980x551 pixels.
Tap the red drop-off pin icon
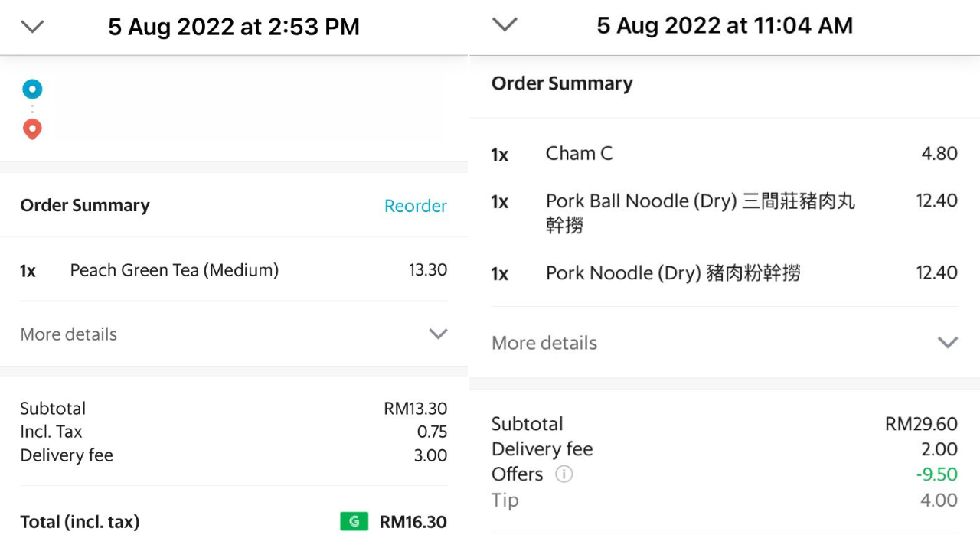point(32,129)
